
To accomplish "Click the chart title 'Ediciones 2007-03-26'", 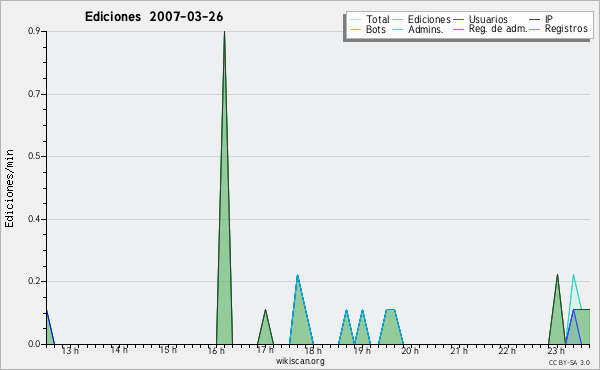I will (154, 17).
